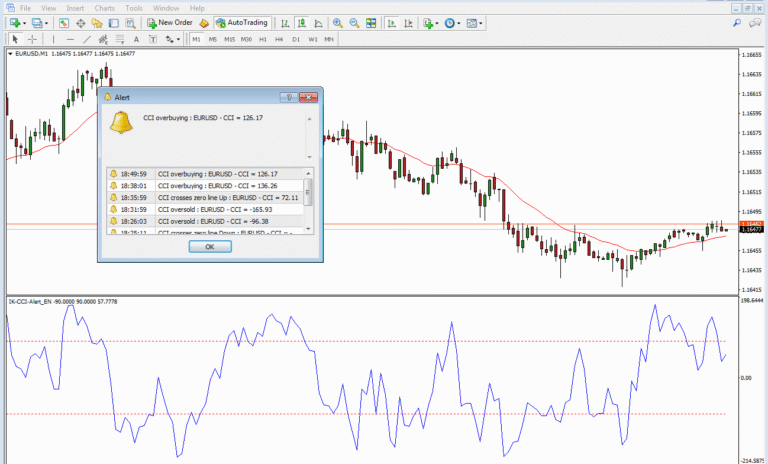Zoom in on the chart
The width and height of the screenshot is (768, 464).
337,23
